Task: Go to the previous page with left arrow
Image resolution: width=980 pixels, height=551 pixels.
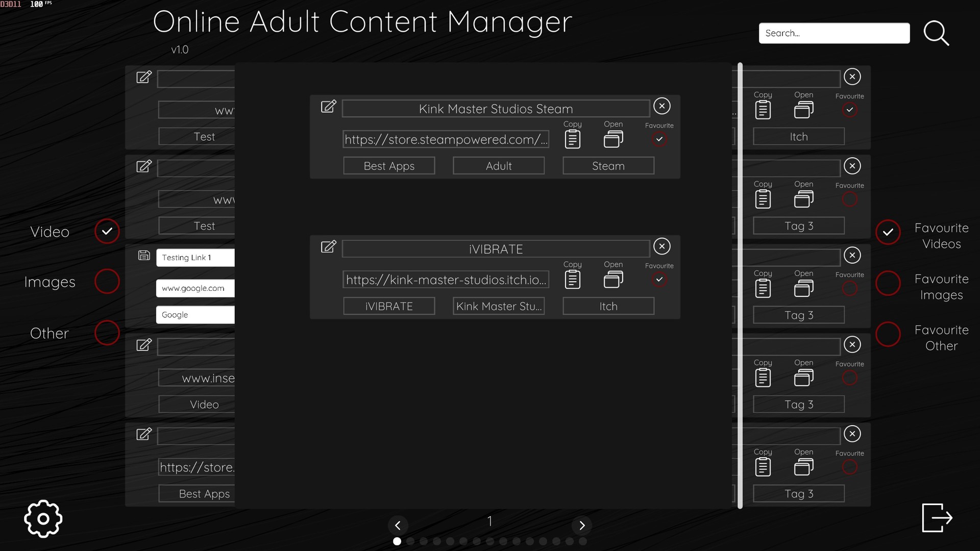Action: pyautogui.click(x=399, y=525)
